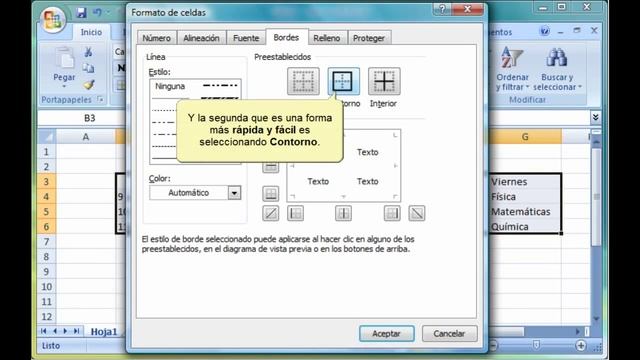The width and height of the screenshot is (640, 360).
Task: Click cell containing Física
Action: tap(525, 197)
